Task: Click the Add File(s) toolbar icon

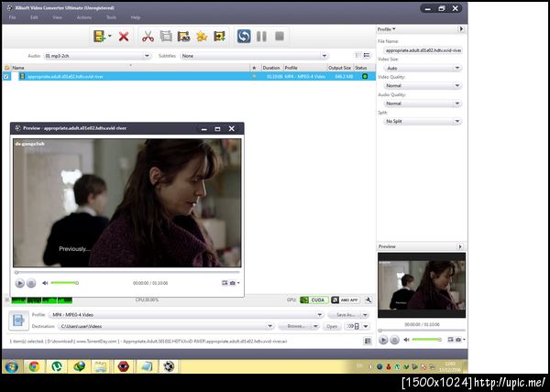Action: click(x=99, y=36)
